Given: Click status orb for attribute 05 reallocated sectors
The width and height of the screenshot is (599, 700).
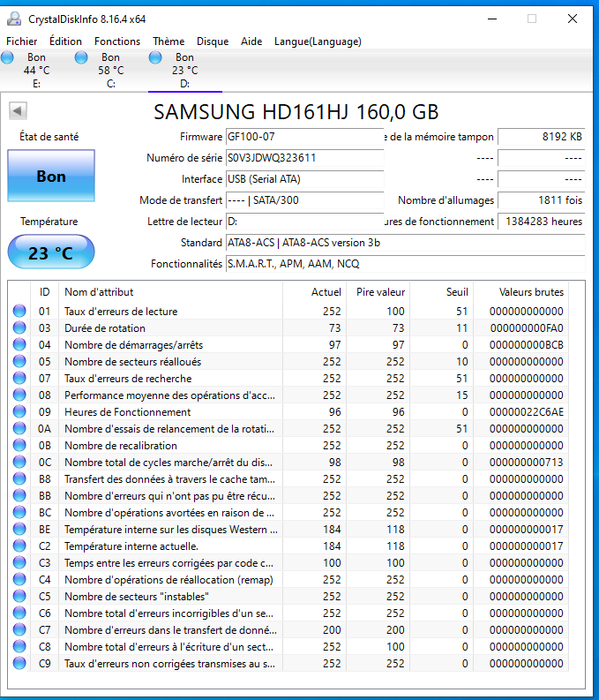Looking at the screenshot, I should coord(19,362).
